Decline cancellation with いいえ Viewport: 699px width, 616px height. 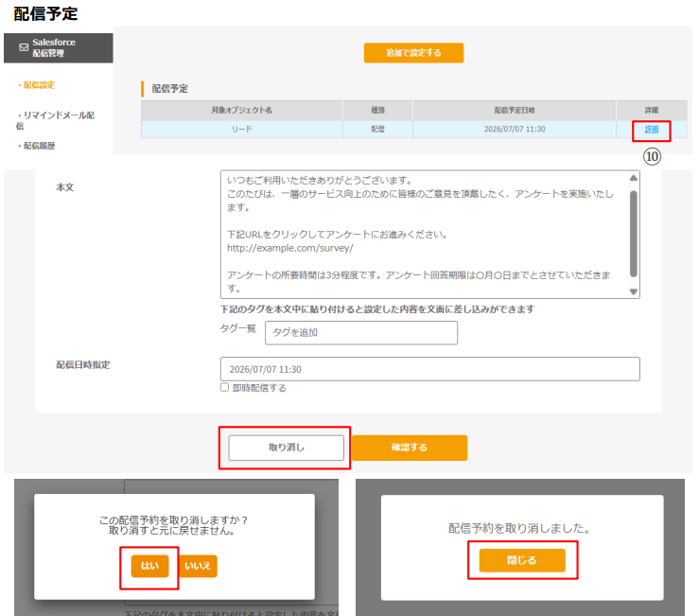tap(198, 566)
